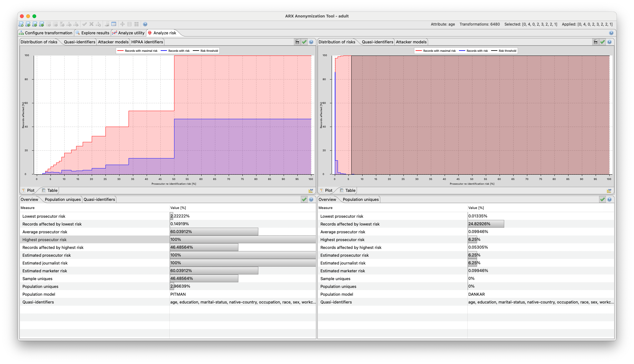
Task: Select Attacker models tab in right panel
Action: coord(411,42)
